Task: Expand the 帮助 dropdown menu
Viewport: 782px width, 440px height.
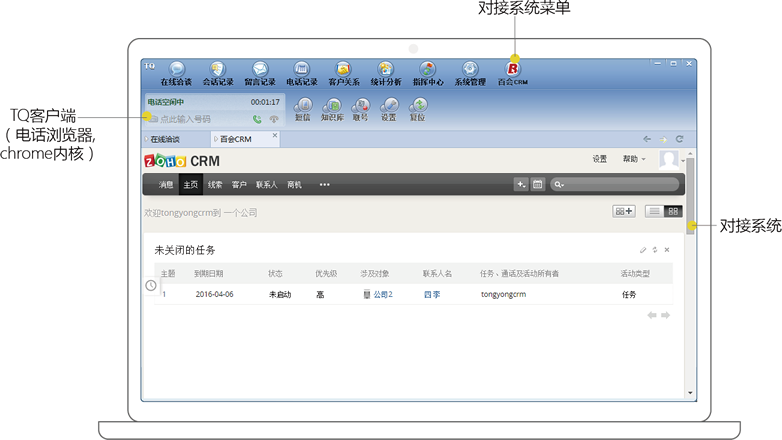Action: click(x=631, y=159)
